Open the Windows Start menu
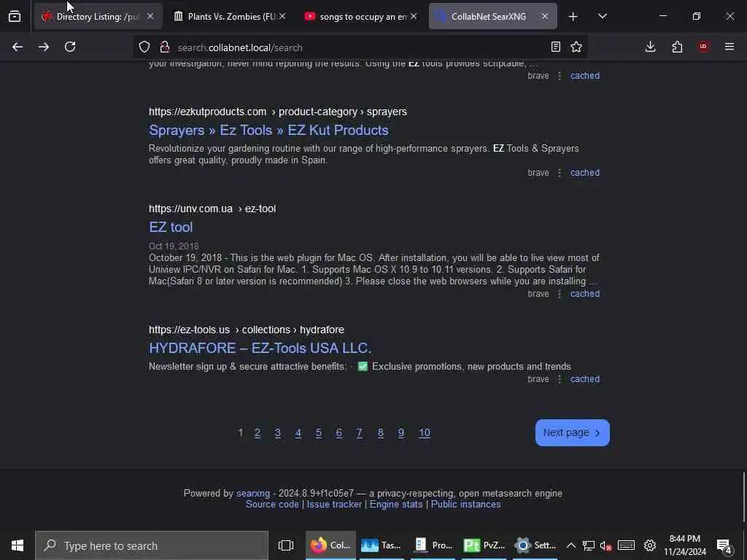 tap(18, 545)
